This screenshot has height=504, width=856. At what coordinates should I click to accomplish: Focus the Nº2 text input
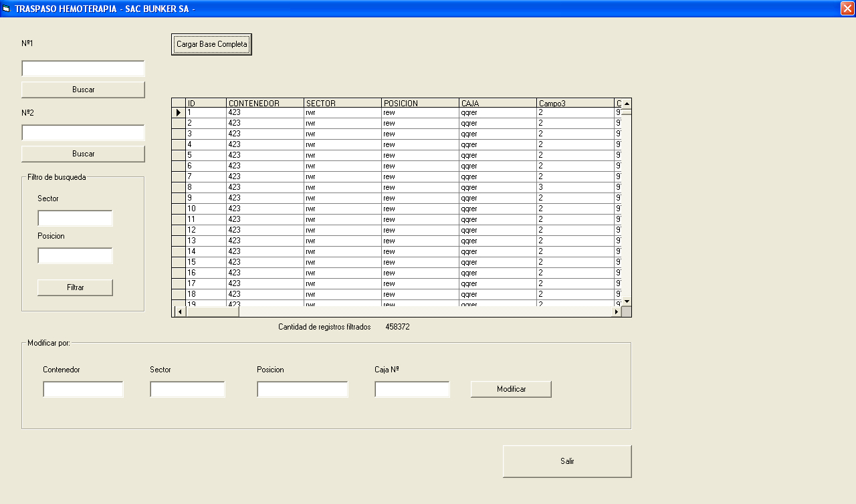(83, 133)
